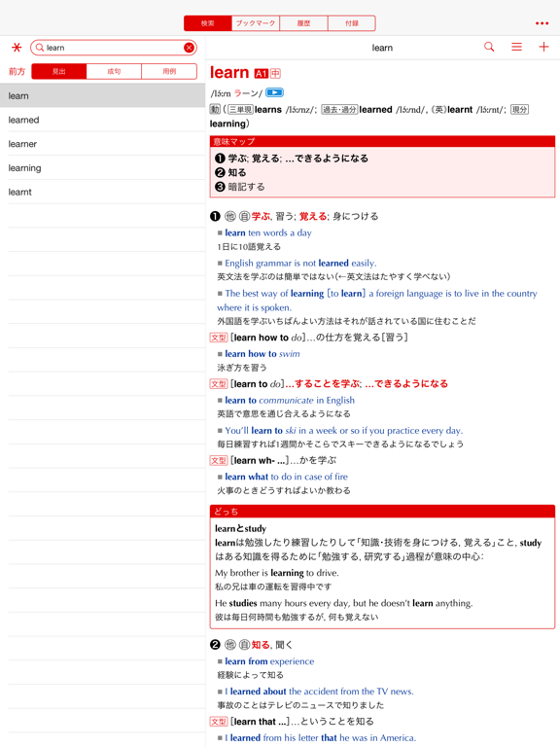Jump to meaning 3 暗記する in 意味マップ
This screenshot has height=747, width=560.
point(240,187)
